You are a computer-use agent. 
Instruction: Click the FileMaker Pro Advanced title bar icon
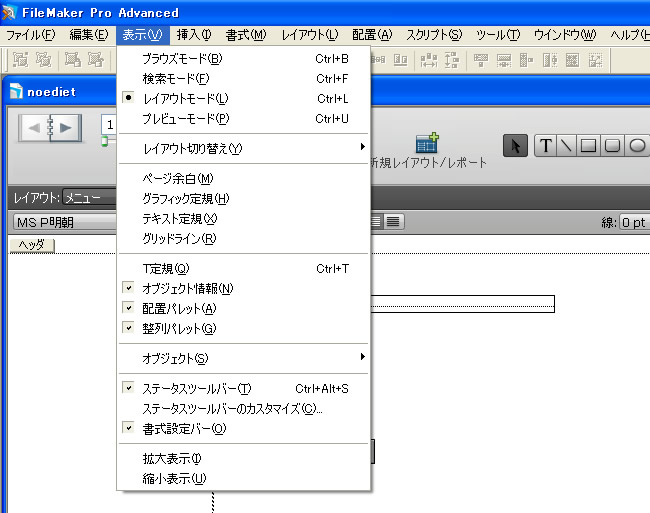[x=11, y=13]
